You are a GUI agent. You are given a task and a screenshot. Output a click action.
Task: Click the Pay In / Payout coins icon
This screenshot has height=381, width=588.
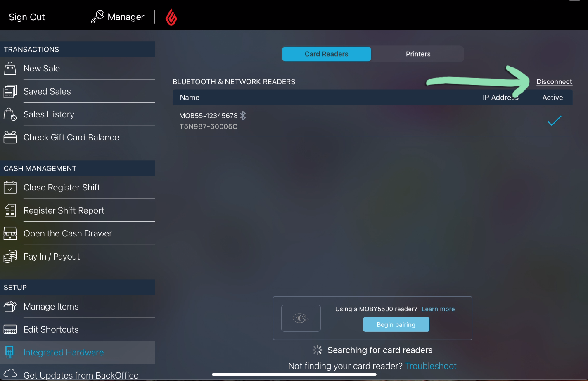[10, 256]
